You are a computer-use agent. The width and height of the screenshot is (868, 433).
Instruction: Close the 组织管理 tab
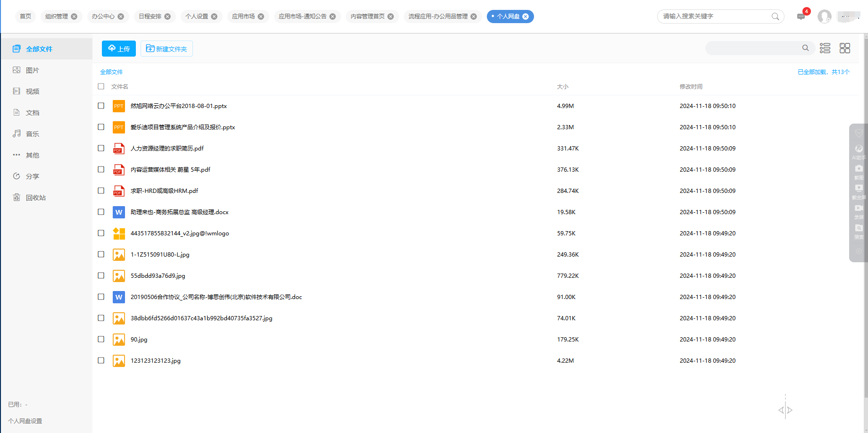[x=74, y=17]
